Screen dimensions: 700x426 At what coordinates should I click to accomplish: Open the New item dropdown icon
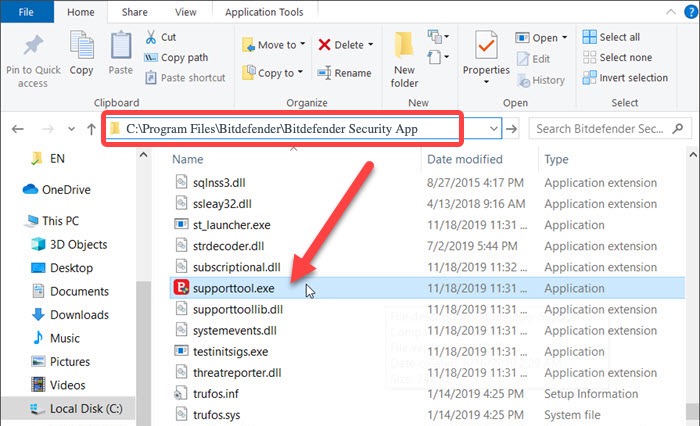438,37
